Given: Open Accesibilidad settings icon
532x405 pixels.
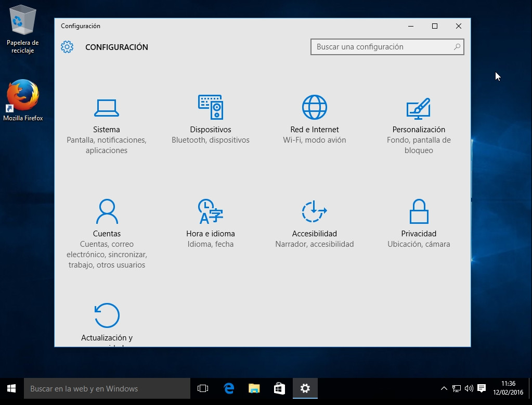Looking at the screenshot, I should coord(314,212).
